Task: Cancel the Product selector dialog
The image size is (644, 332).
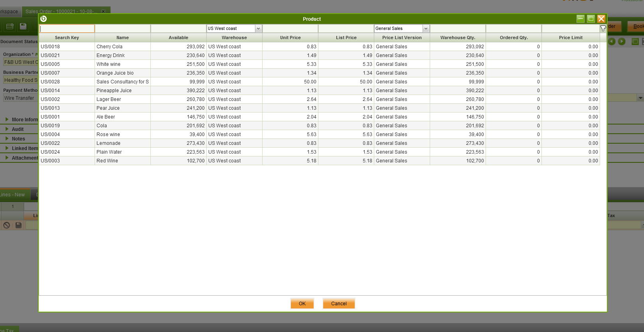Action: coord(339,304)
